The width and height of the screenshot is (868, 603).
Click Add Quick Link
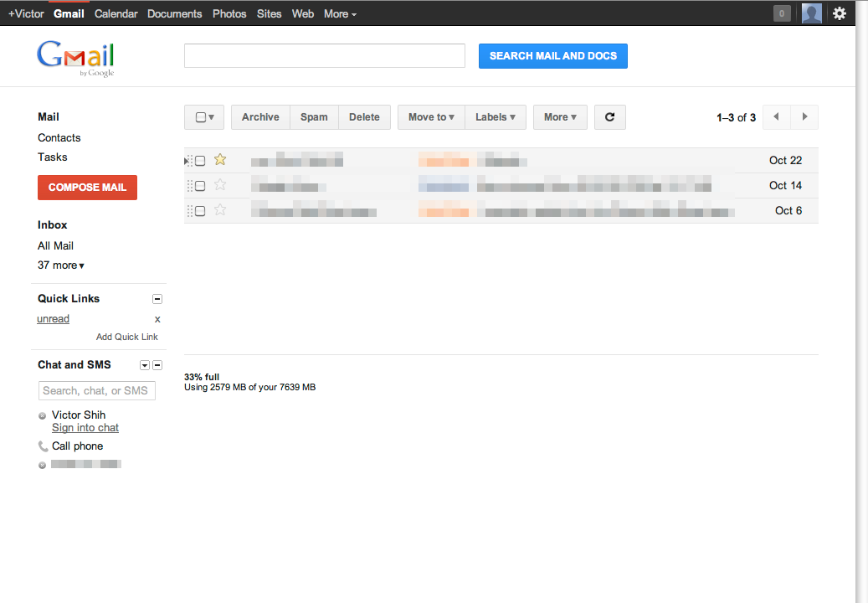click(126, 337)
